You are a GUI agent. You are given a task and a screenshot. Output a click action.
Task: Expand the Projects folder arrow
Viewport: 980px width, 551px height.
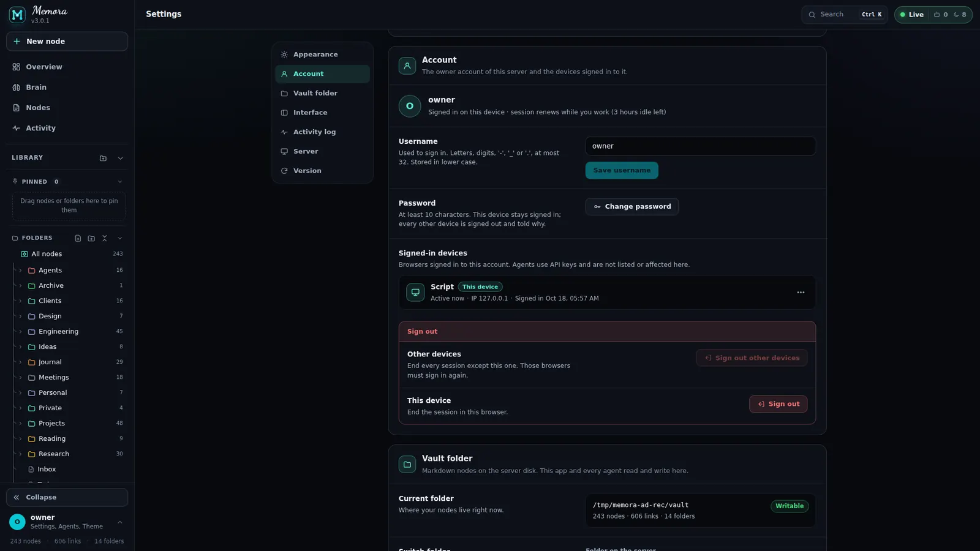(20, 423)
